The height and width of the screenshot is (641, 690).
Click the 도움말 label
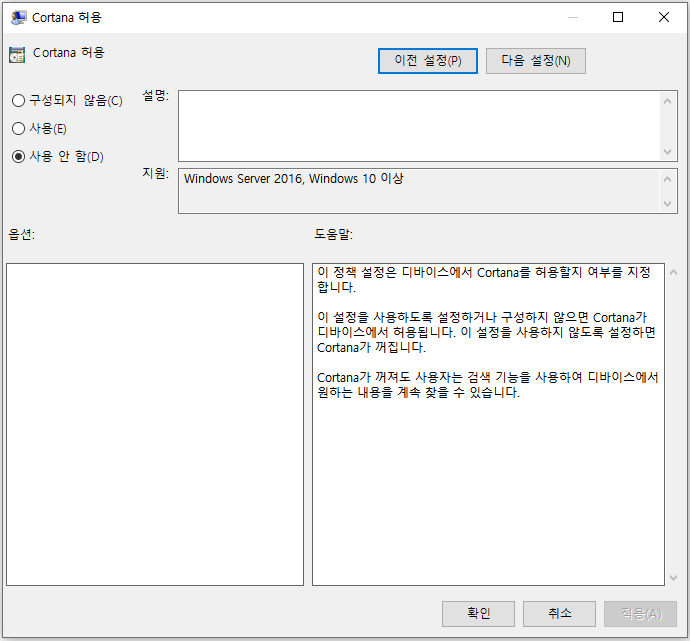click(334, 234)
